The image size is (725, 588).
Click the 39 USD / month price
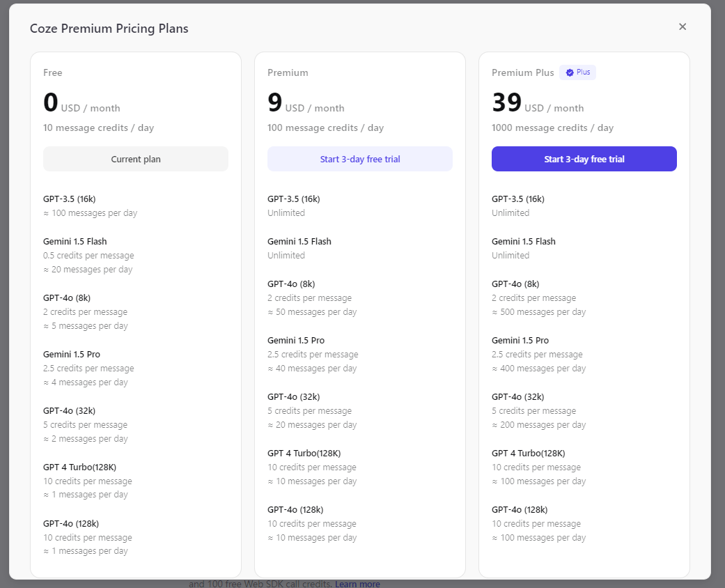pos(537,103)
